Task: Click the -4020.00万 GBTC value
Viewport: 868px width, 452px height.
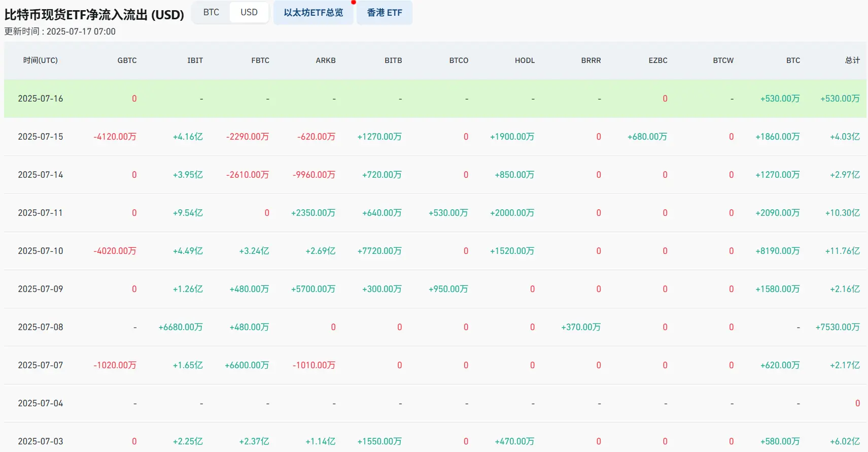Action: [x=115, y=251]
